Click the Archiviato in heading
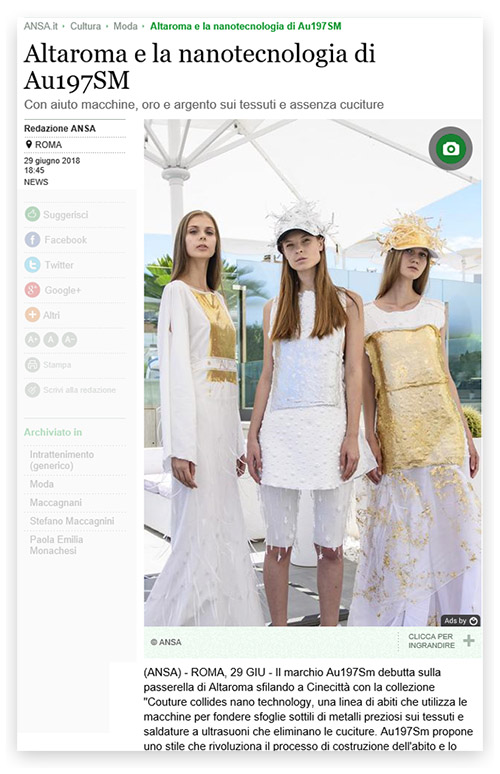The width and height of the screenshot is (500, 774). (53, 432)
